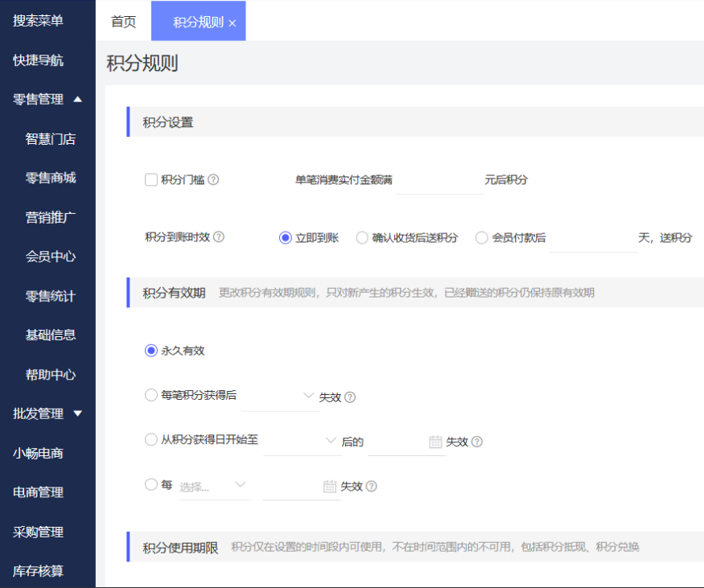Open 快捷导航 in the sidebar

click(x=38, y=60)
